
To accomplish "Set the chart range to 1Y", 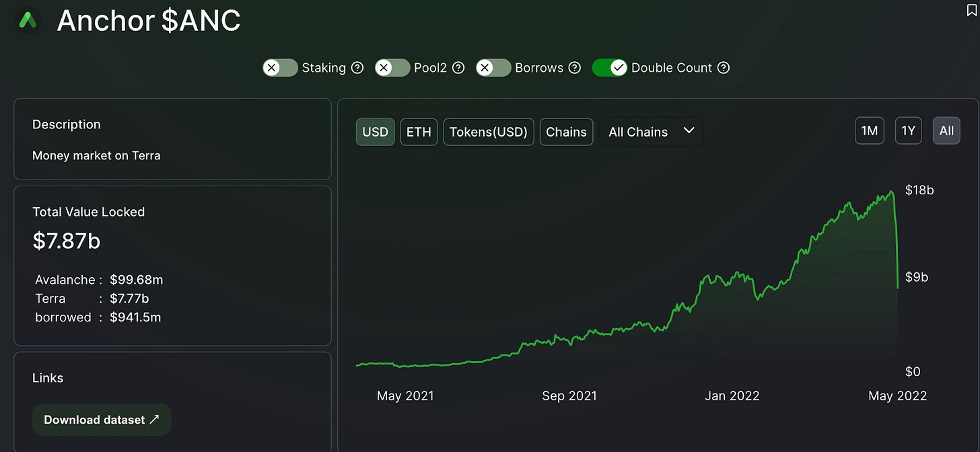I will [908, 130].
